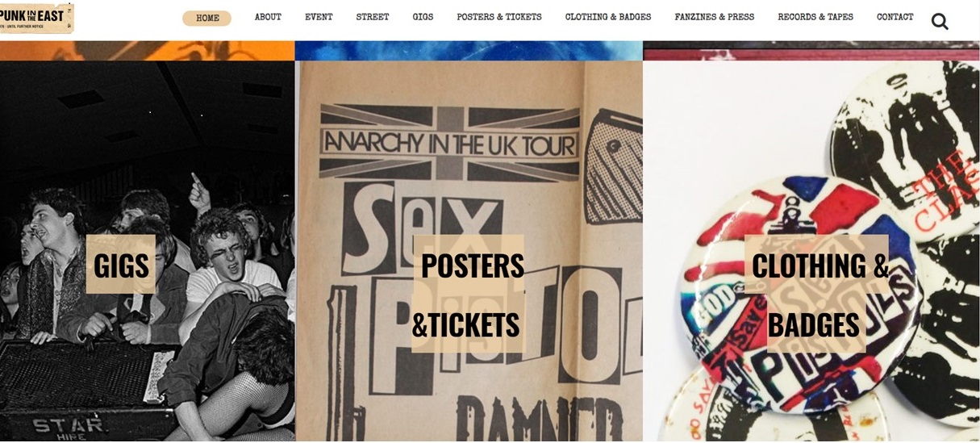Click the blue banner image strip
This screenshot has width=980, height=443.
point(469,50)
